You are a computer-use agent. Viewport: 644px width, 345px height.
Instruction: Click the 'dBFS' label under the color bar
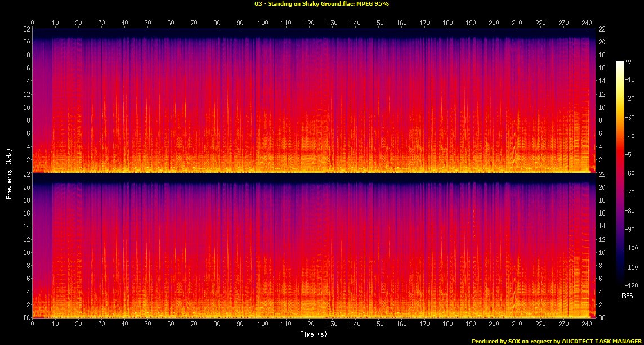pos(625,294)
